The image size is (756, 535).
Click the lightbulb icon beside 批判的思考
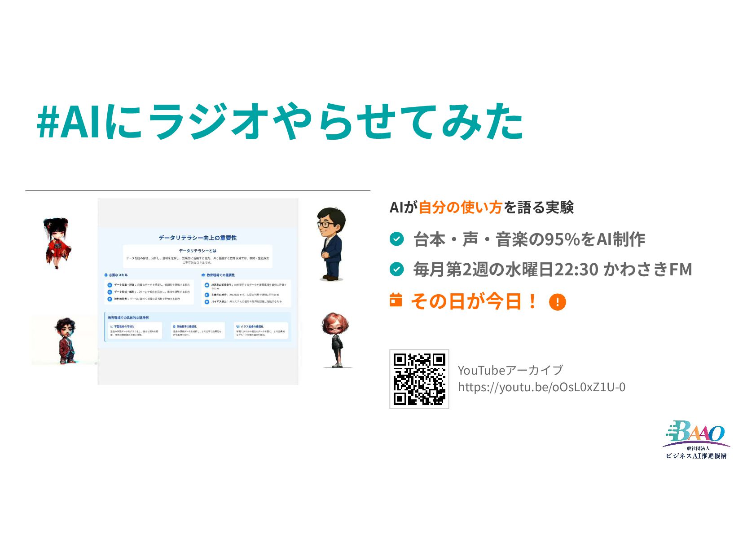pyautogui.click(x=110, y=299)
